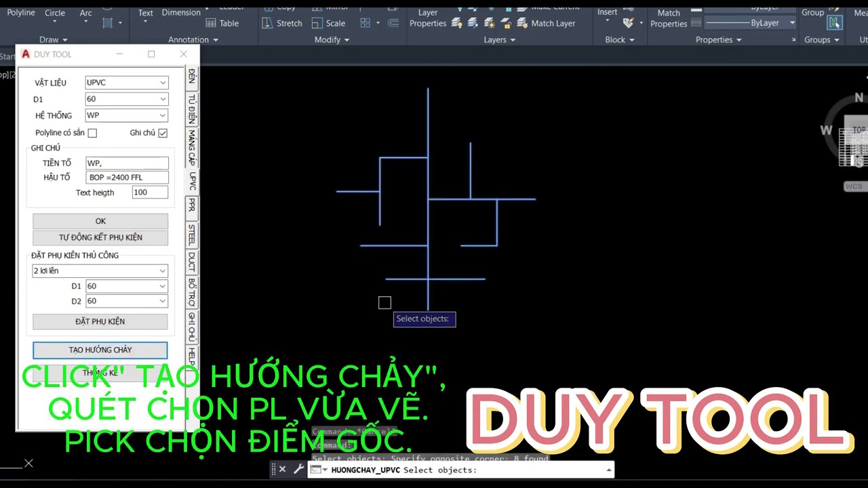The height and width of the screenshot is (488, 868).
Task: Expand the Block panel
Action: tap(620, 40)
